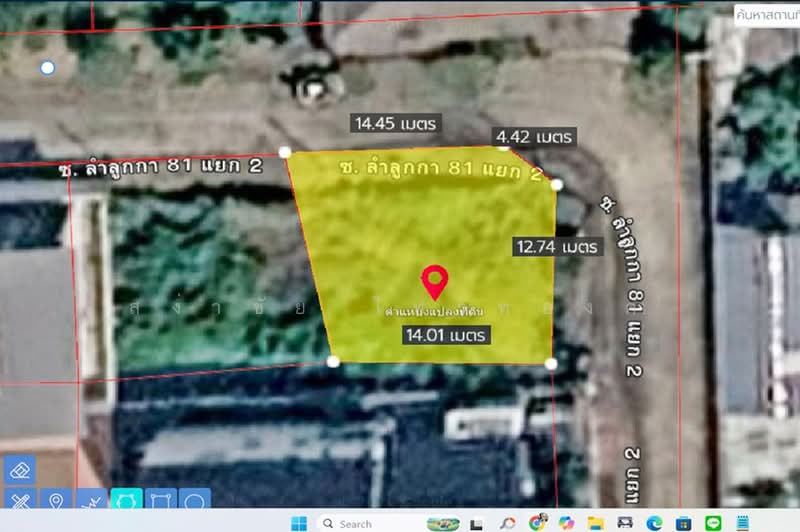Select the eraser tool
Viewport: 800px width, 532px height.
[x=20, y=469]
